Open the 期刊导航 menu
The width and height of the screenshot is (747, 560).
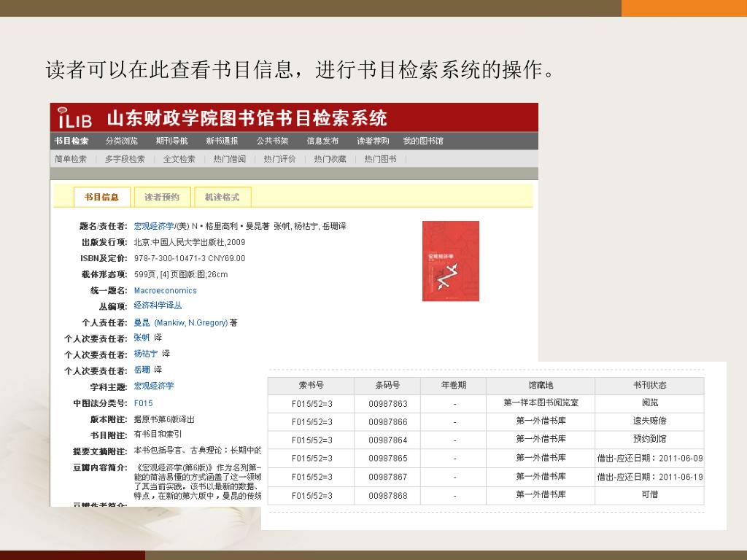point(172,141)
